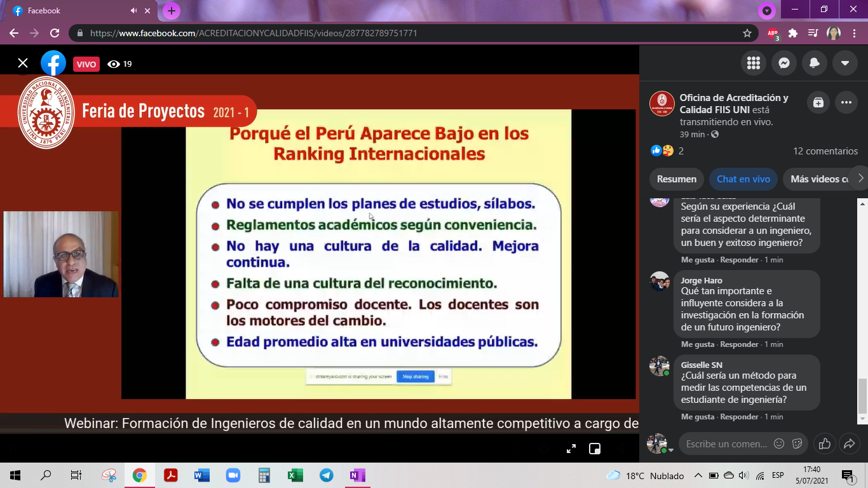Like the comment by Jorge Haro
The width and height of the screenshot is (868, 488).
(698, 344)
